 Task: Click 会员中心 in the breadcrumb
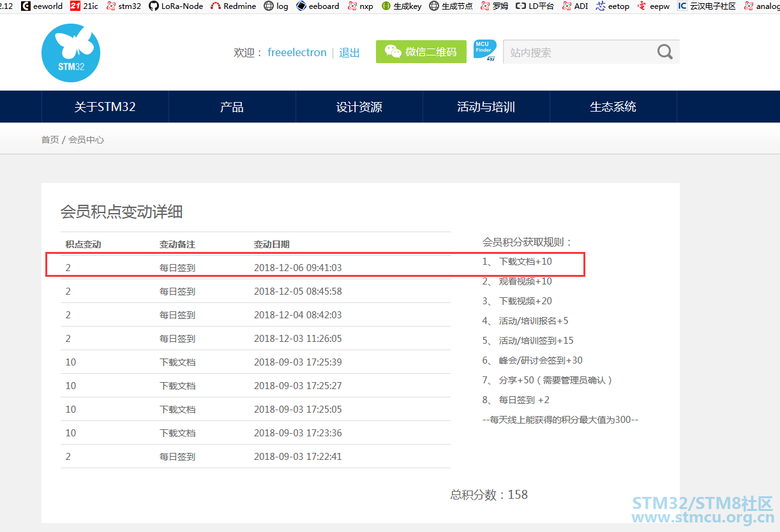86,140
